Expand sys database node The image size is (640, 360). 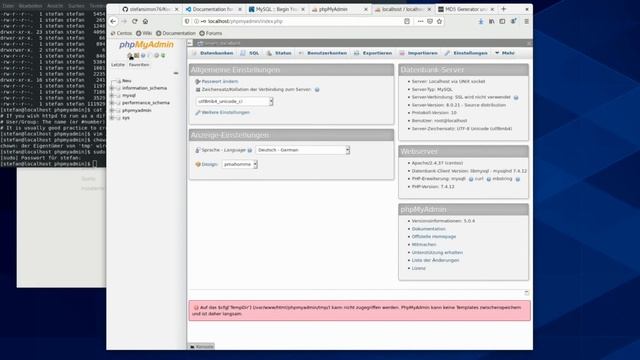(112, 118)
